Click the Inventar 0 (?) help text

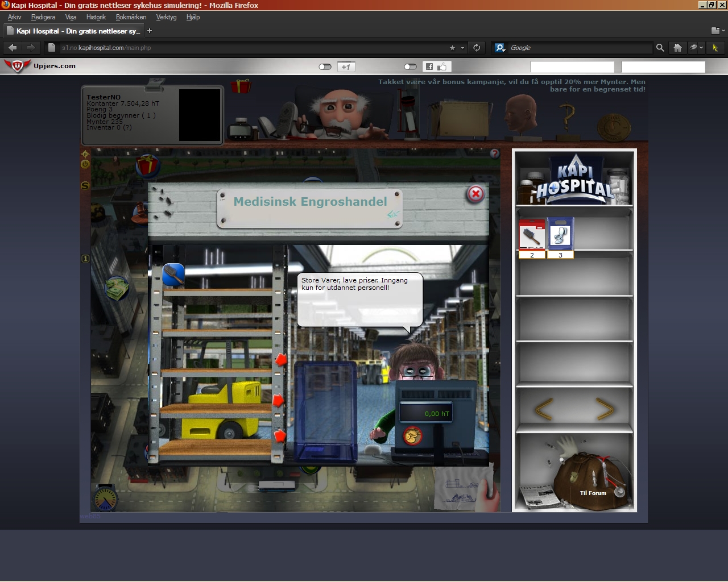109,127
